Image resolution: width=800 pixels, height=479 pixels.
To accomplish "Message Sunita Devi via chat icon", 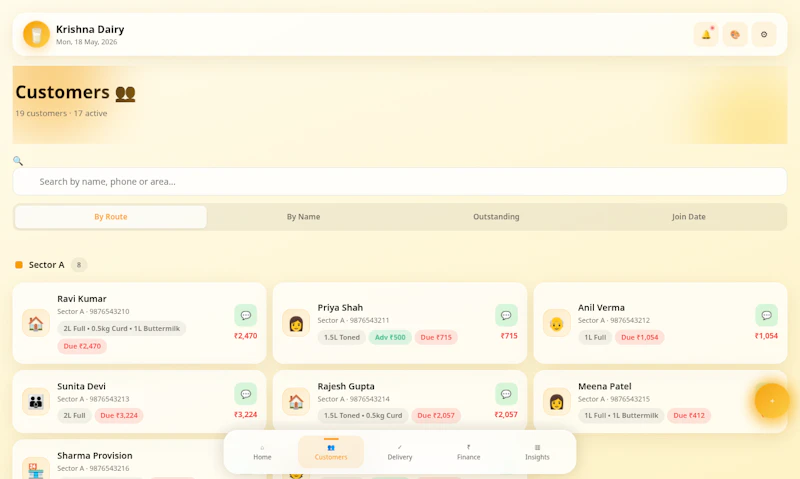I will point(245,394).
